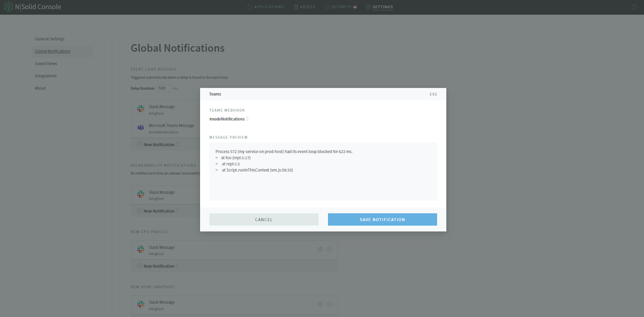Click Slack icon in New Heap Snapshot section

pos(140,304)
